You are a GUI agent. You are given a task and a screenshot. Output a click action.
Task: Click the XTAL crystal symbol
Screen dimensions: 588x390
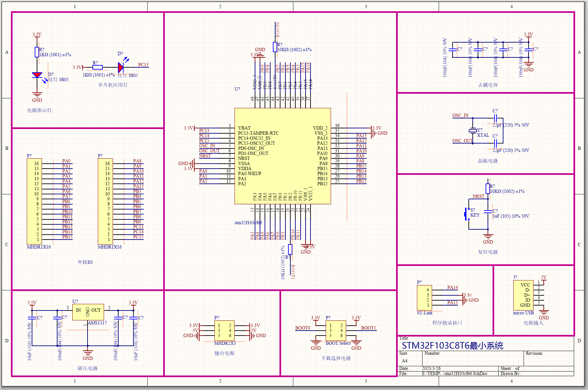(473, 131)
